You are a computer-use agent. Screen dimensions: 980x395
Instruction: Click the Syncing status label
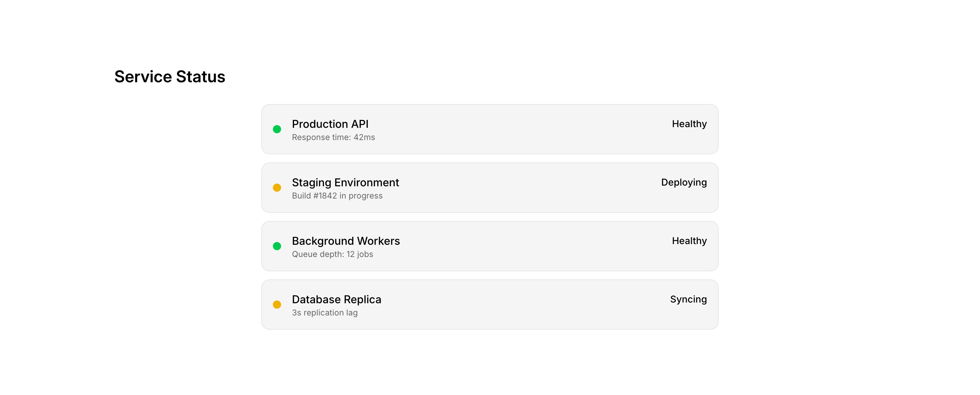(x=688, y=299)
